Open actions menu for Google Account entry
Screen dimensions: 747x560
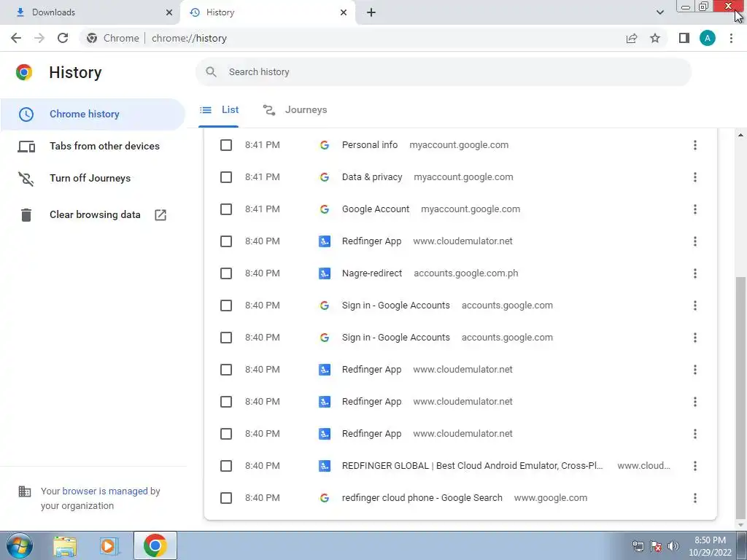(695, 209)
